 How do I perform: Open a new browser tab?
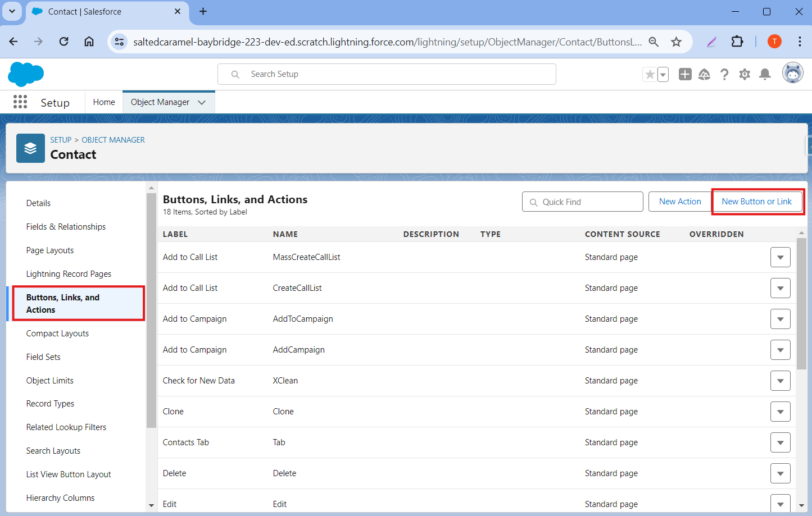pos(203,11)
